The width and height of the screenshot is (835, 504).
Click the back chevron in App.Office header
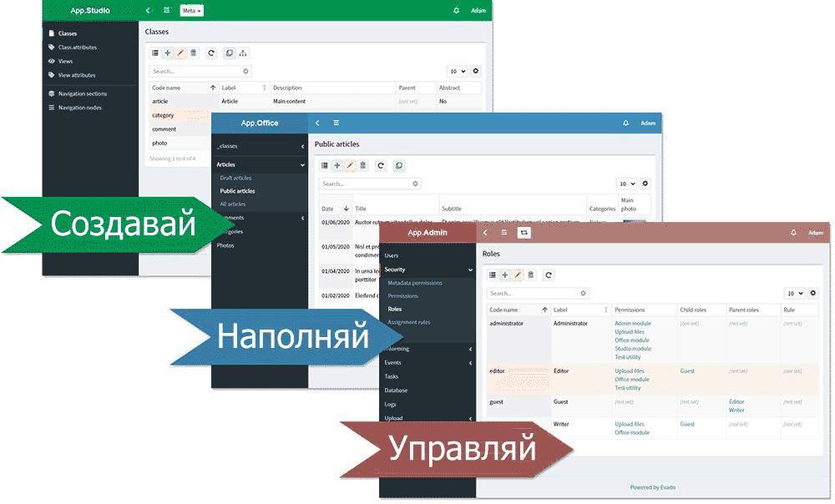[x=317, y=123]
